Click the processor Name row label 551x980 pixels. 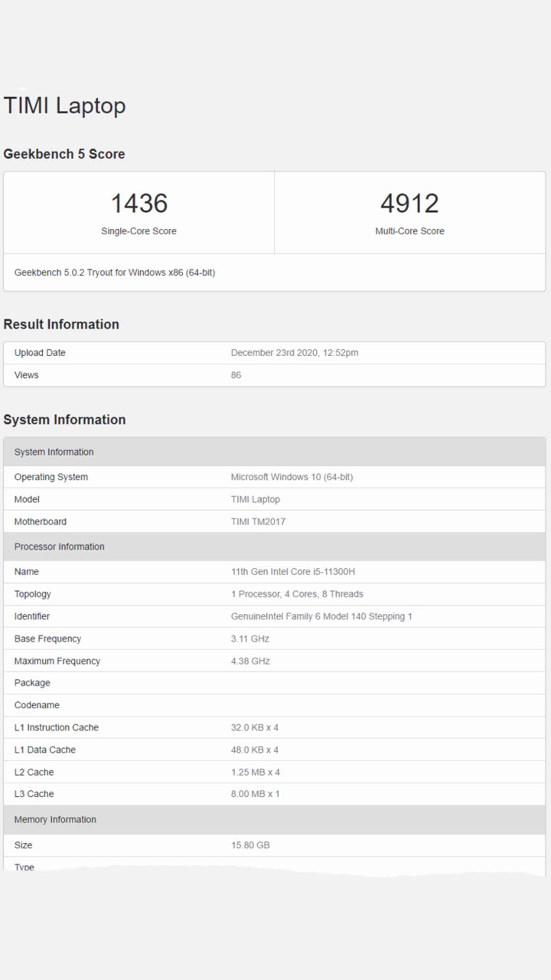(x=27, y=572)
